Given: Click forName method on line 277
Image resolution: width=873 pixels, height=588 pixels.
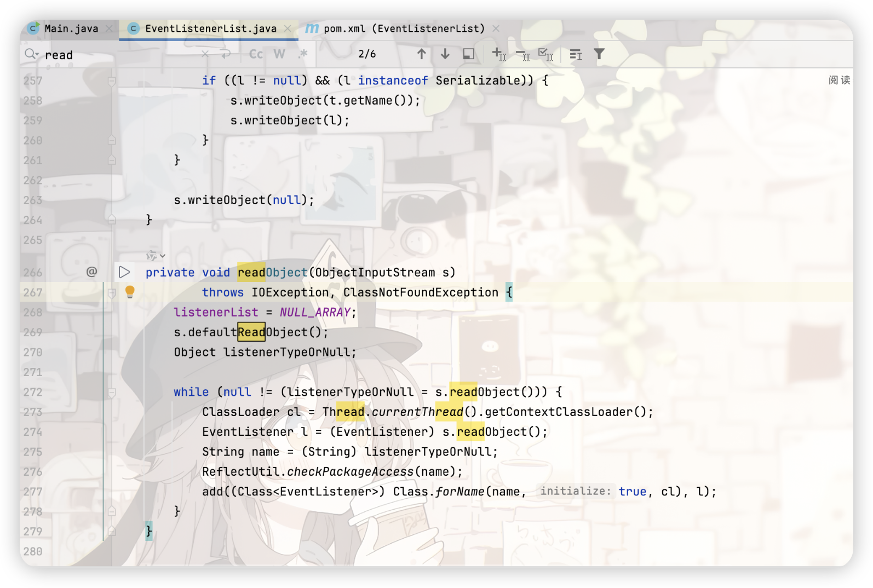Looking at the screenshot, I should click(x=460, y=491).
